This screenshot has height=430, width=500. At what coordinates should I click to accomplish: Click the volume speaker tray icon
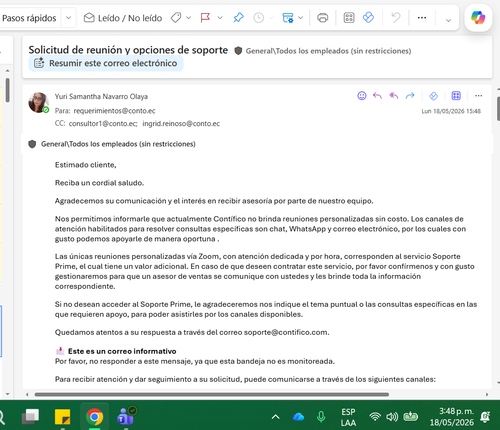[x=392, y=417]
